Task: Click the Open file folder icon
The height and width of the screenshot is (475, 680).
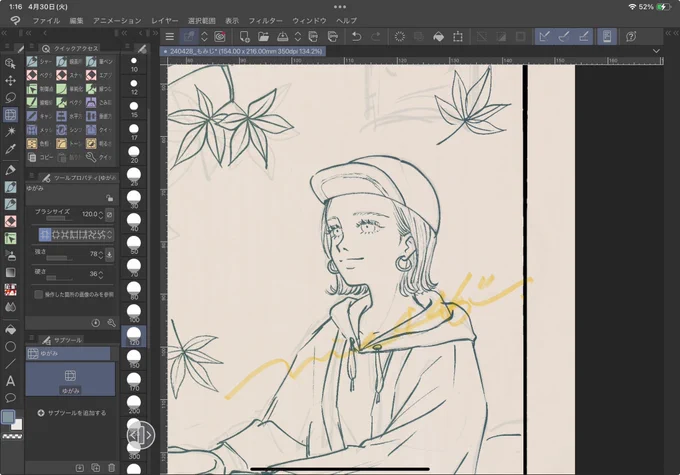Action: coord(263,37)
